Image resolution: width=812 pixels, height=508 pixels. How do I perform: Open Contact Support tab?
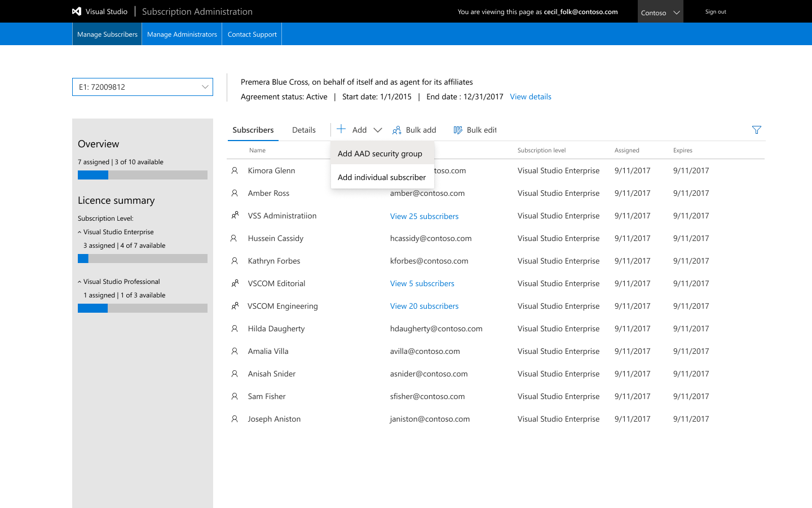point(252,34)
